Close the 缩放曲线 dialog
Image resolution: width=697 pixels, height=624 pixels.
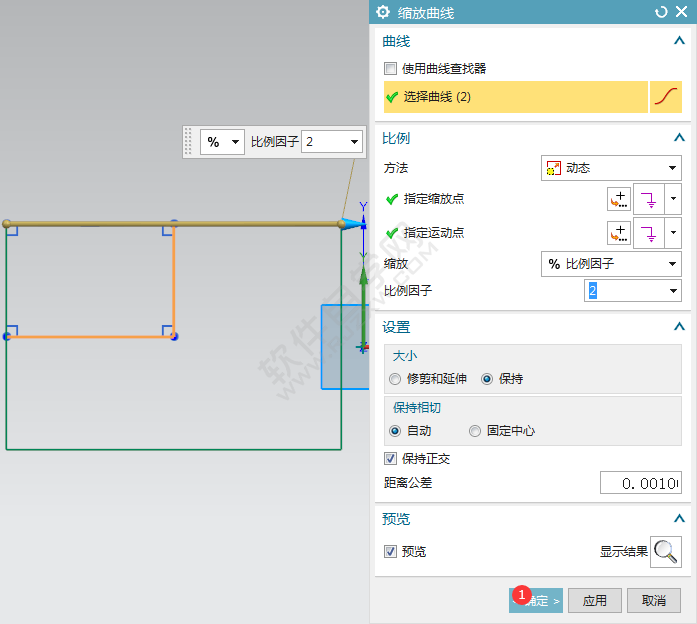pos(681,12)
